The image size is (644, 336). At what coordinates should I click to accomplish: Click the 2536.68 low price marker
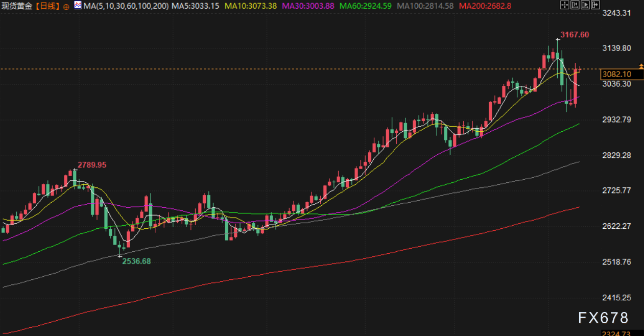point(136,261)
